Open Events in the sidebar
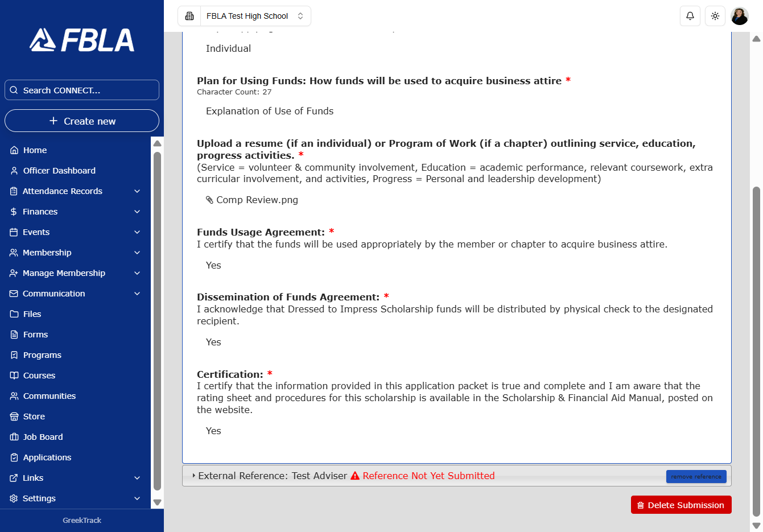This screenshot has width=763, height=532. pos(75,232)
